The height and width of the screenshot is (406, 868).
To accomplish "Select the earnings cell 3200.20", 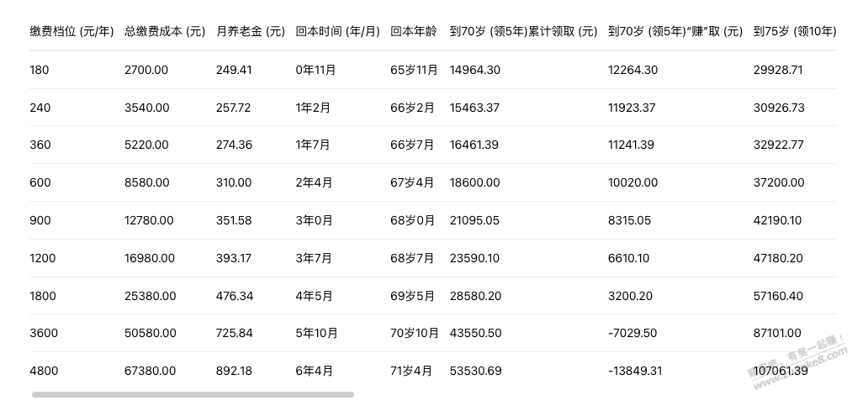I will click(628, 296).
